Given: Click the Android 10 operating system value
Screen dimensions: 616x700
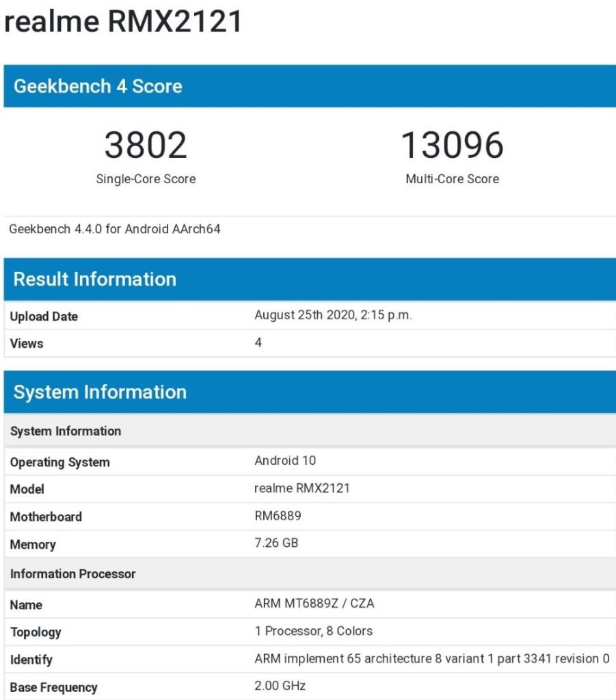Looking at the screenshot, I should pos(285,461).
